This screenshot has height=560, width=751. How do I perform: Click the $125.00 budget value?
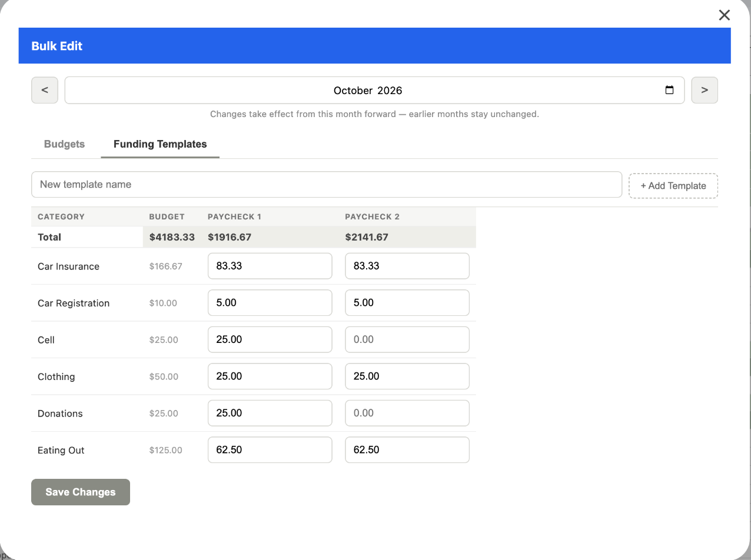coord(165,451)
